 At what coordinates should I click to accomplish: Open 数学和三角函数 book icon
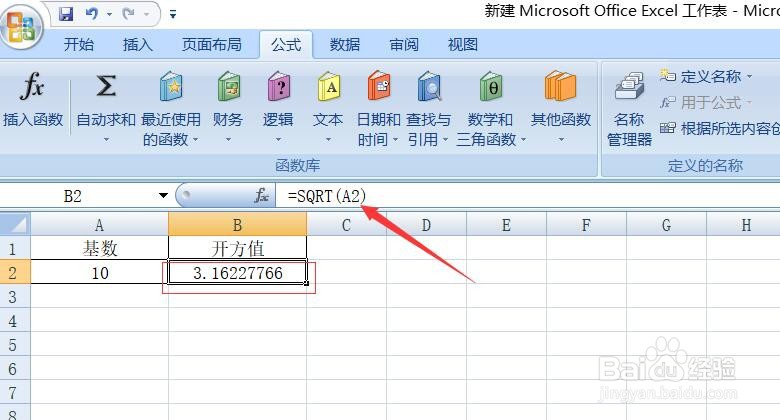(490, 86)
